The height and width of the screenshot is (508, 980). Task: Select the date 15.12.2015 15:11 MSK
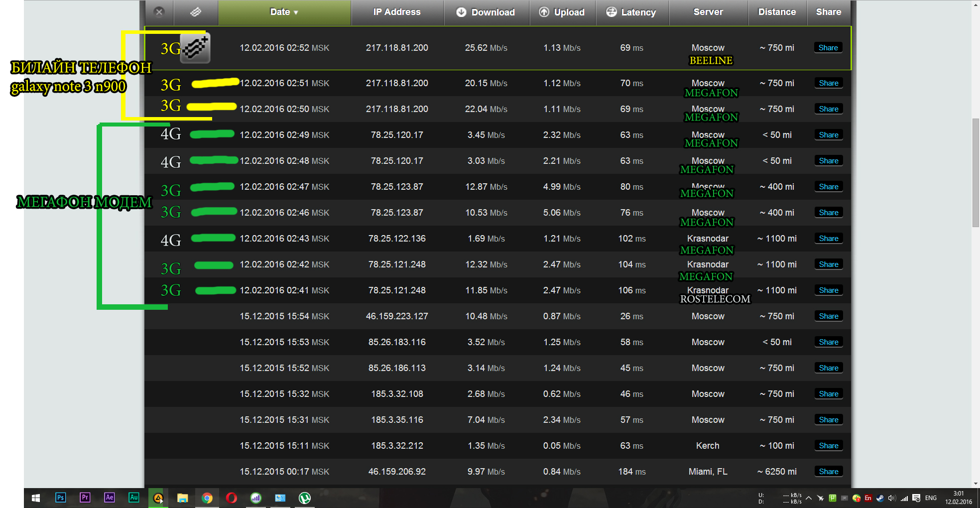[284, 446]
